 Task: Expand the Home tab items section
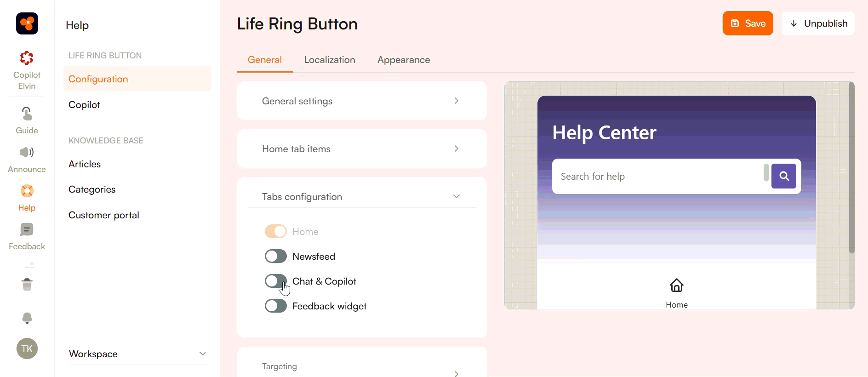coord(361,149)
